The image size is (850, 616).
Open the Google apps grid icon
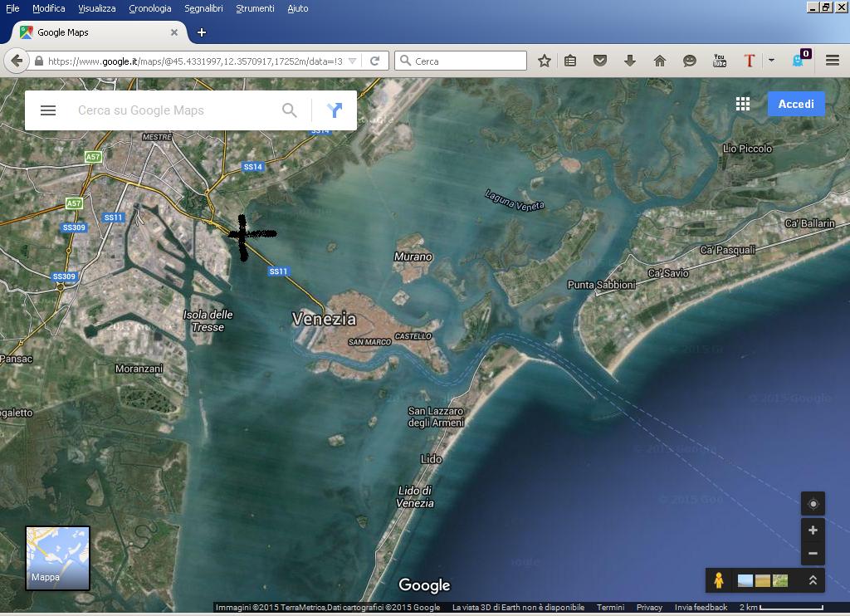coord(743,104)
